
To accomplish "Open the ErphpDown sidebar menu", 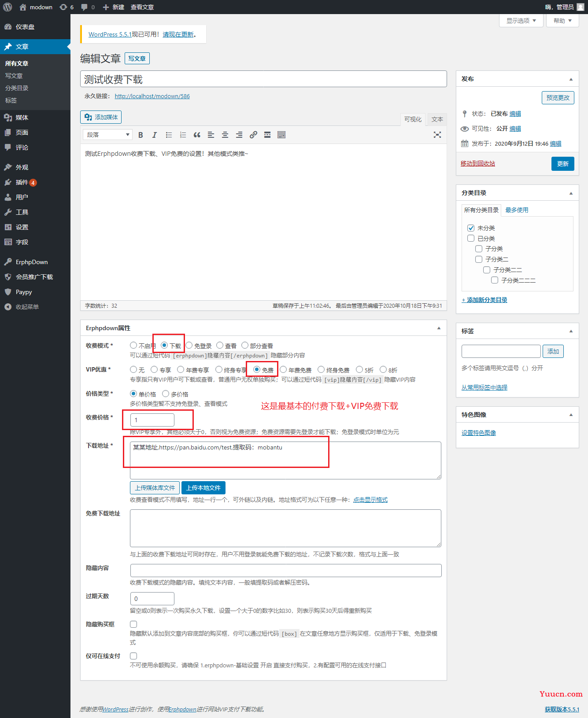I will point(35,262).
